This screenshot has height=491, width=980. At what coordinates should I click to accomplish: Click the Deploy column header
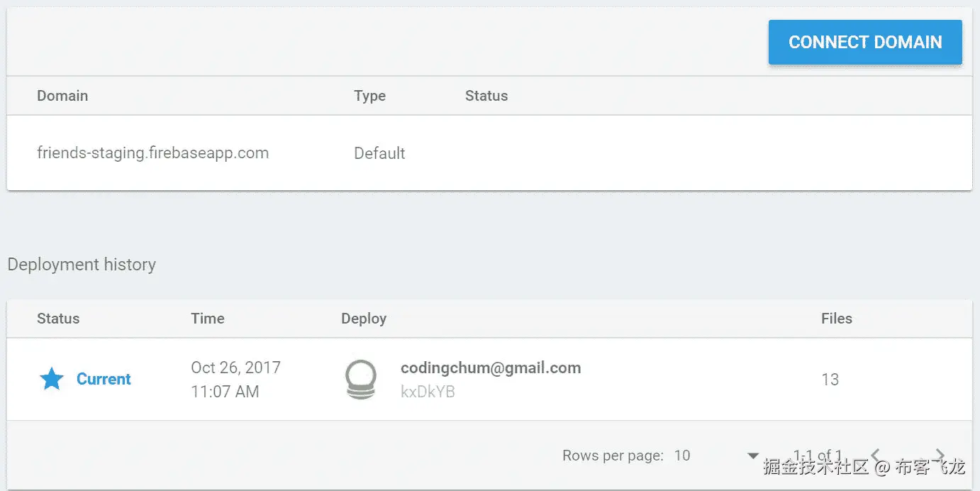(x=363, y=319)
